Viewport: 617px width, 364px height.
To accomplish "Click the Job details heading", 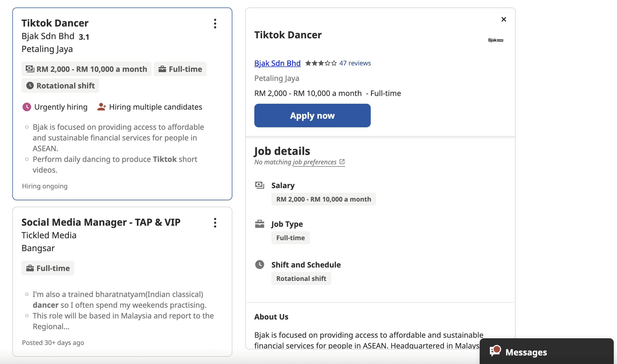I will pos(282,151).
